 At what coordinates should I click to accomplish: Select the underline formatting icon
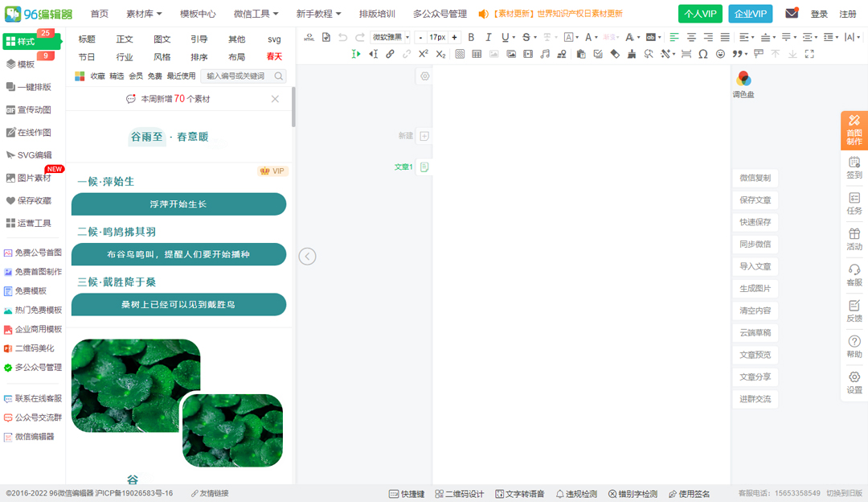(x=506, y=36)
